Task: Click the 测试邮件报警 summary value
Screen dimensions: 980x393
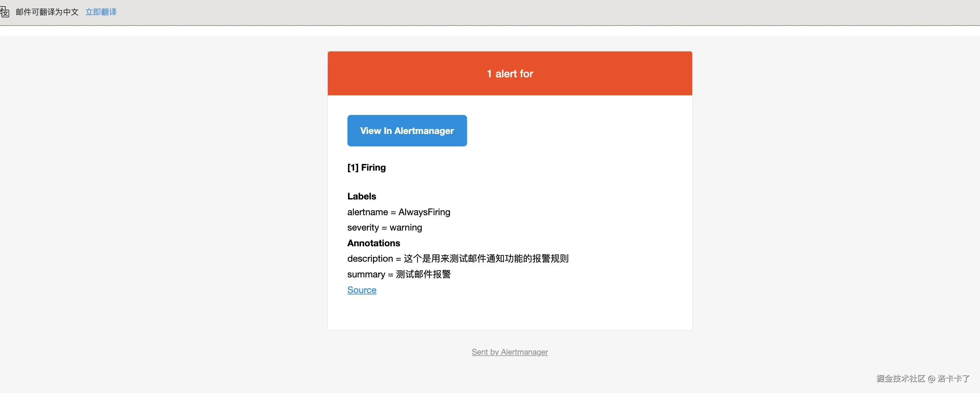Action: click(423, 274)
